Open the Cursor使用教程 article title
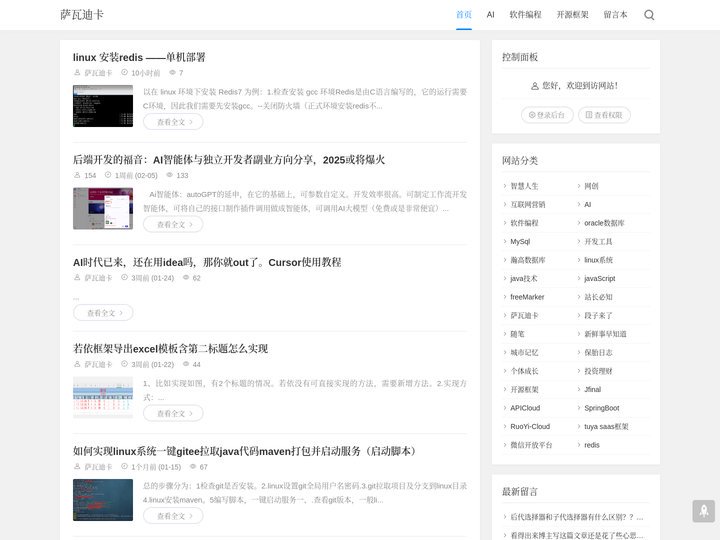The width and height of the screenshot is (720, 540). 207,262
